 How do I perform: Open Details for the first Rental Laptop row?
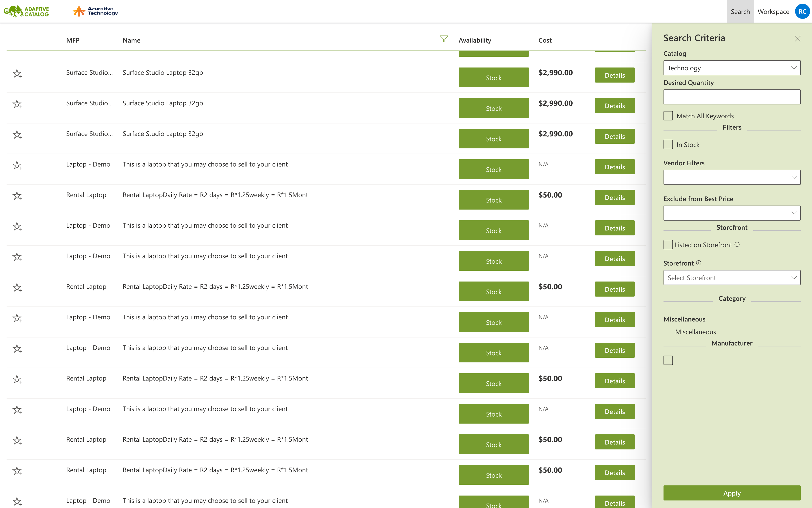[x=615, y=198]
